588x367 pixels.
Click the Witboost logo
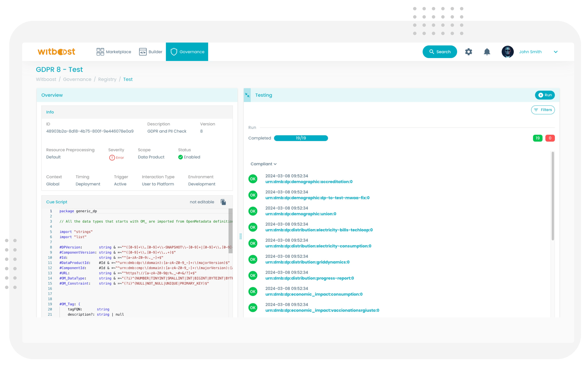[x=56, y=51]
